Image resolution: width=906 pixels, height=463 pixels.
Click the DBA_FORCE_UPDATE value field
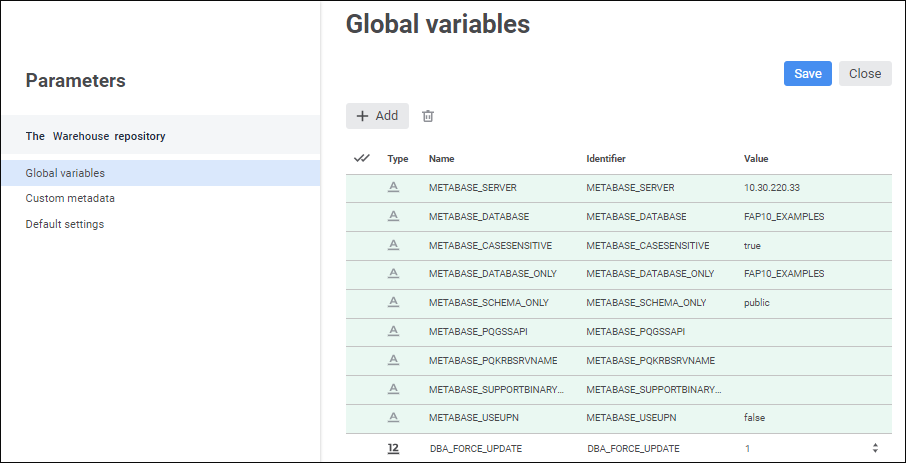pyautogui.click(x=800, y=449)
